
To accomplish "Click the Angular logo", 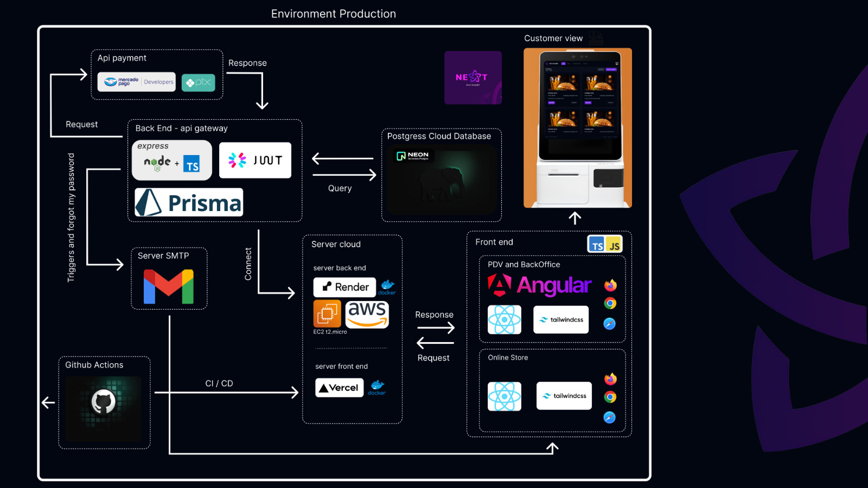I will point(539,285).
